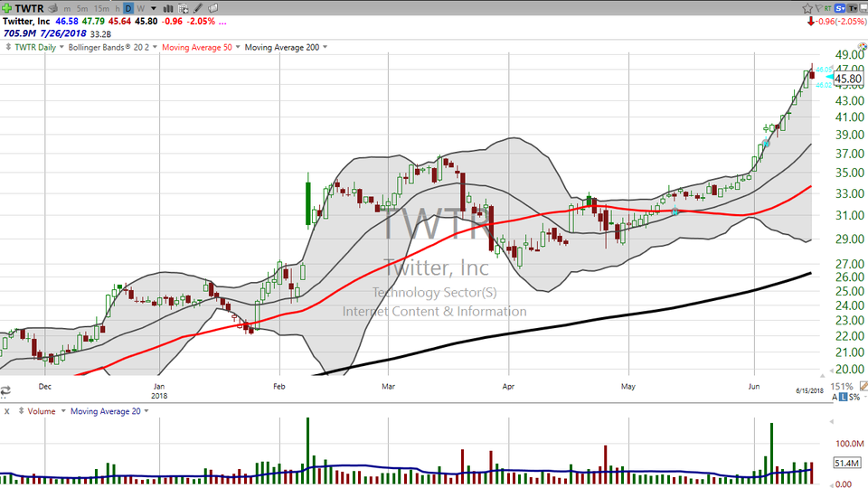Click the star favorite icon
Viewport: 868px width, 488px height.
[807, 7]
